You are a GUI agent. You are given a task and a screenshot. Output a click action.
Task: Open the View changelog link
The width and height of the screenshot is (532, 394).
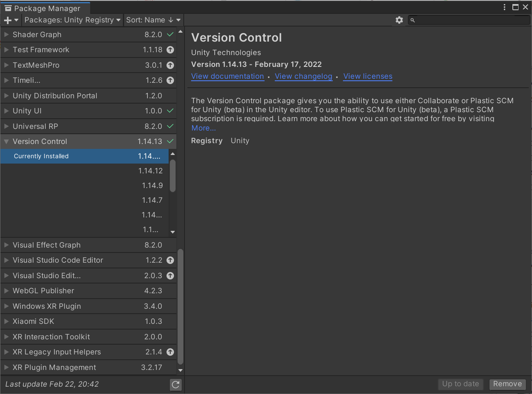tap(303, 76)
